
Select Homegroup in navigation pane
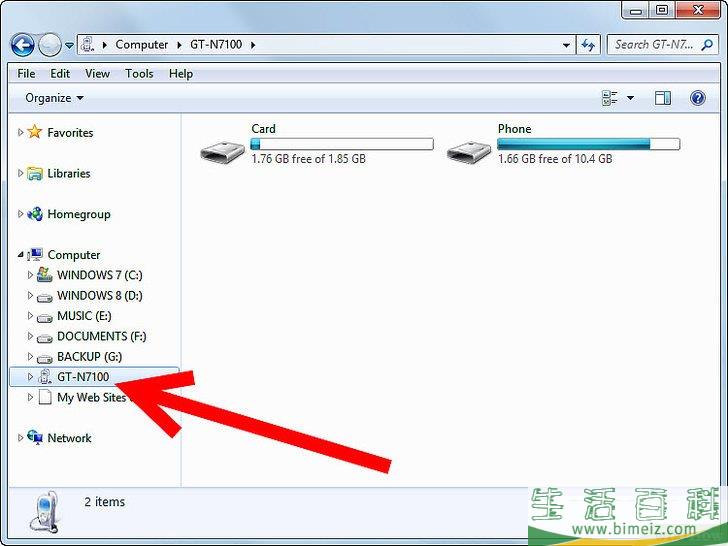[79, 214]
